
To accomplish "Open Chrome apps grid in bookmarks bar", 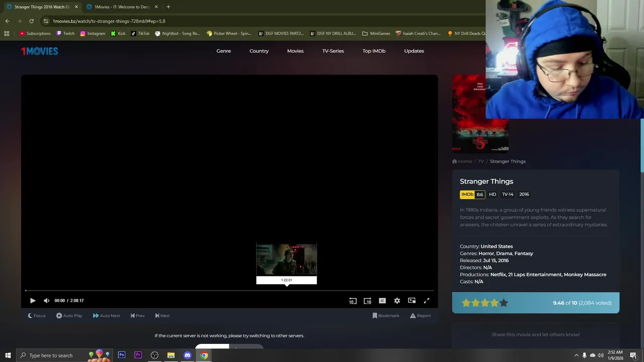I will tap(7, 34).
